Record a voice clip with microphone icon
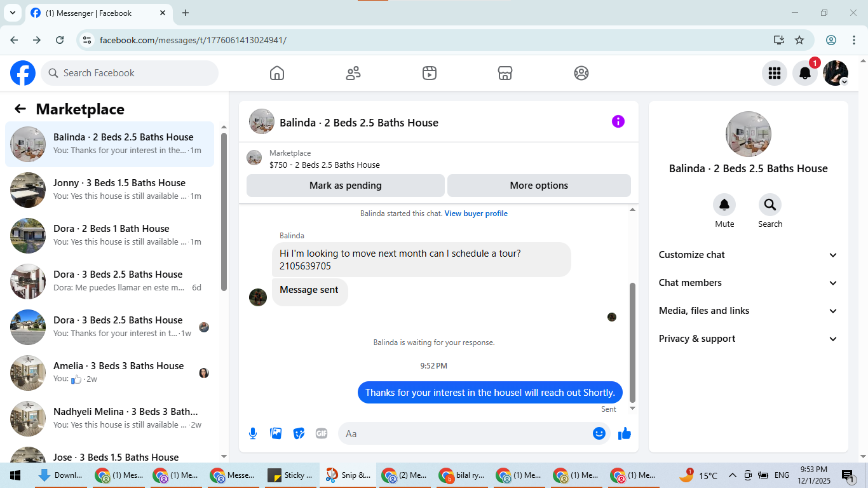Screen dimensions: 868x488 [253, 433]
